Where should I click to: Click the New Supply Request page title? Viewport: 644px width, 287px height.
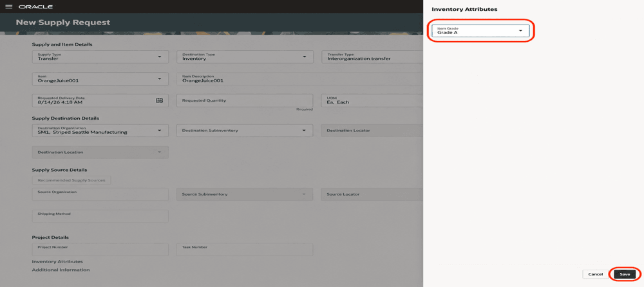[63, 22]
